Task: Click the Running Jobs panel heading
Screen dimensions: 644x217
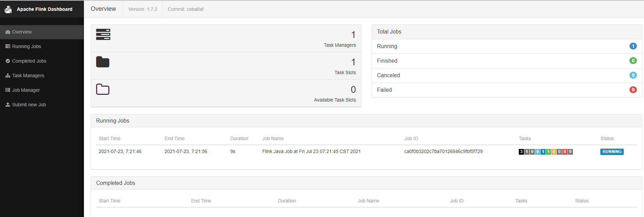Action: [113, 121]
